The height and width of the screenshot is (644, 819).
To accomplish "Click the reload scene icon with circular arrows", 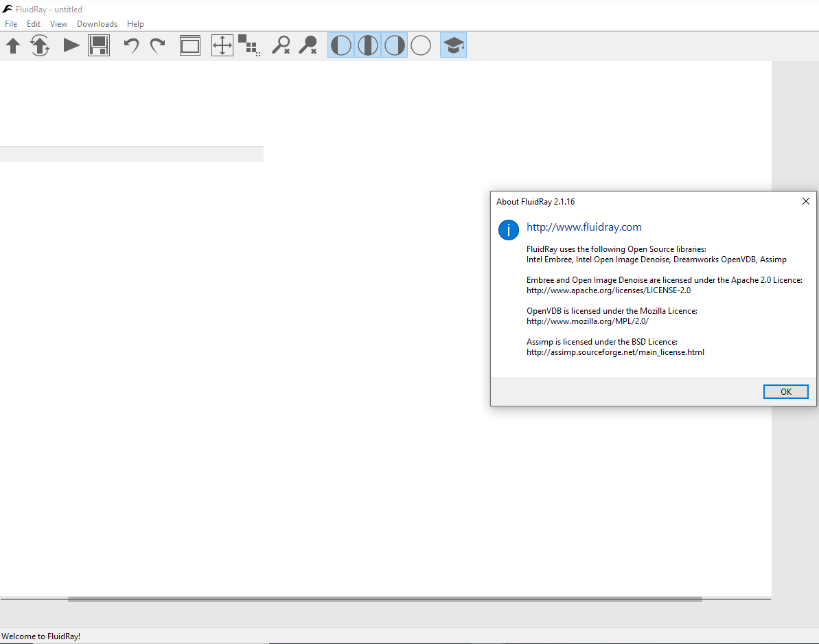I will pos(41,46).
